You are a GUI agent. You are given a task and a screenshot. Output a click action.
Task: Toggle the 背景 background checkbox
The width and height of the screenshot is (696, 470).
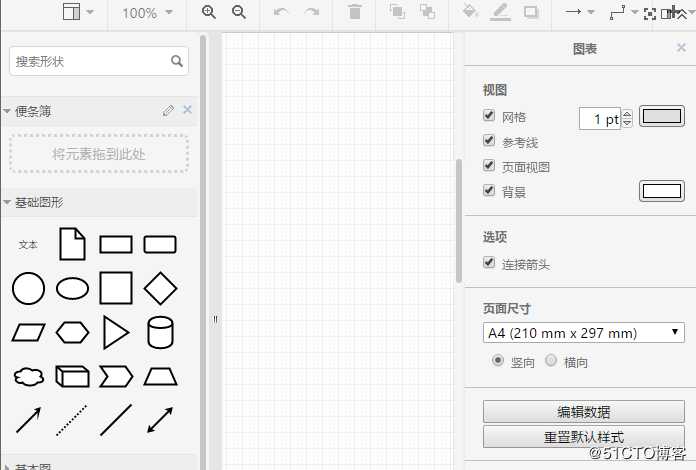pyautogui.click(x=489, y=190)
